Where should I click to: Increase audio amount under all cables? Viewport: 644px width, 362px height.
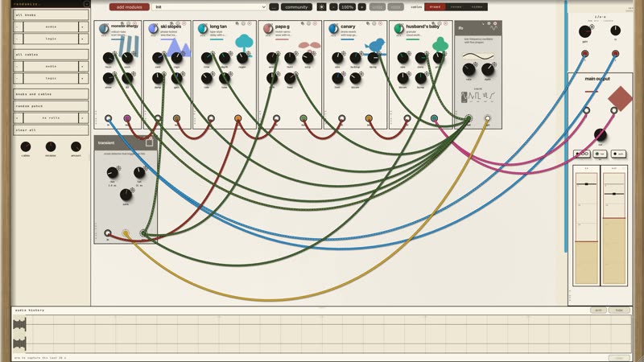pos(84,66)
